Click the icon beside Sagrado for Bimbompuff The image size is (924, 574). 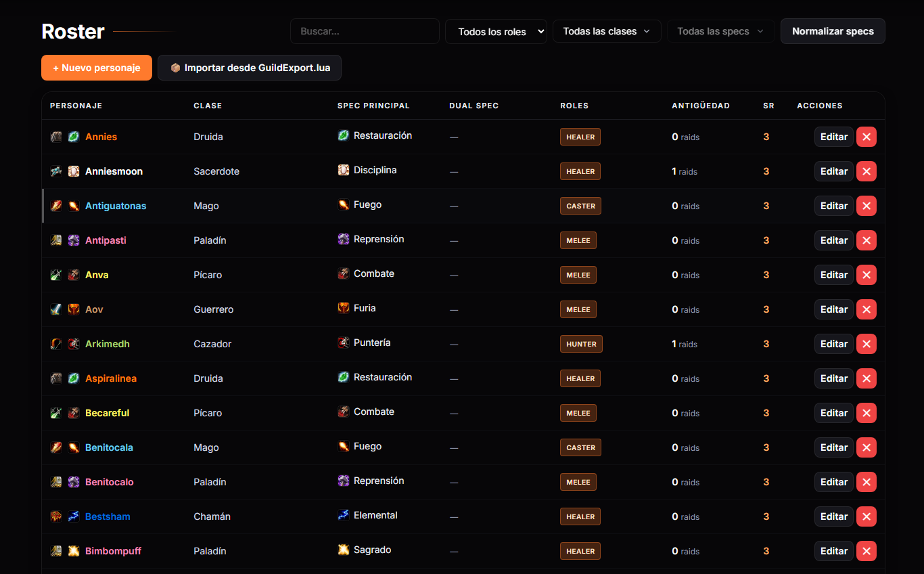(344, 550)
